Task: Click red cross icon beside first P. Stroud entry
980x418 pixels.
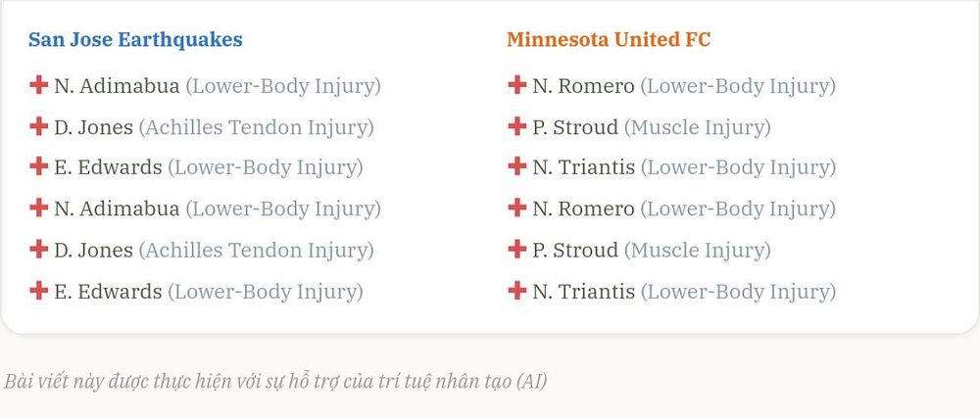Action: click(x=516, y=126)
